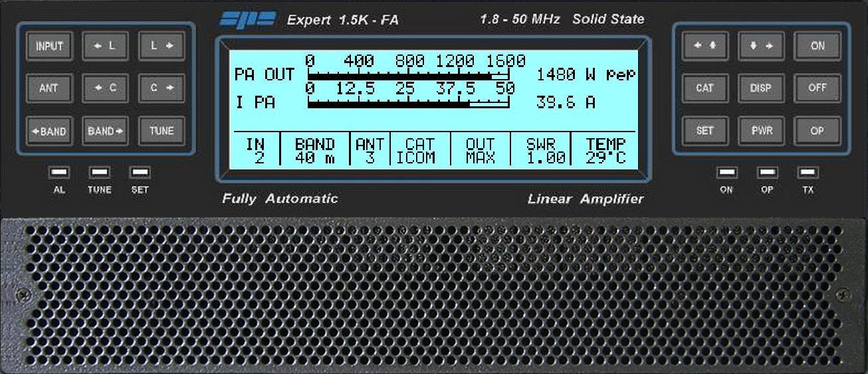Viewport: 868px width, 374px height.
Task: Click the down/right arrow navigation button
Action: point(761,47)
